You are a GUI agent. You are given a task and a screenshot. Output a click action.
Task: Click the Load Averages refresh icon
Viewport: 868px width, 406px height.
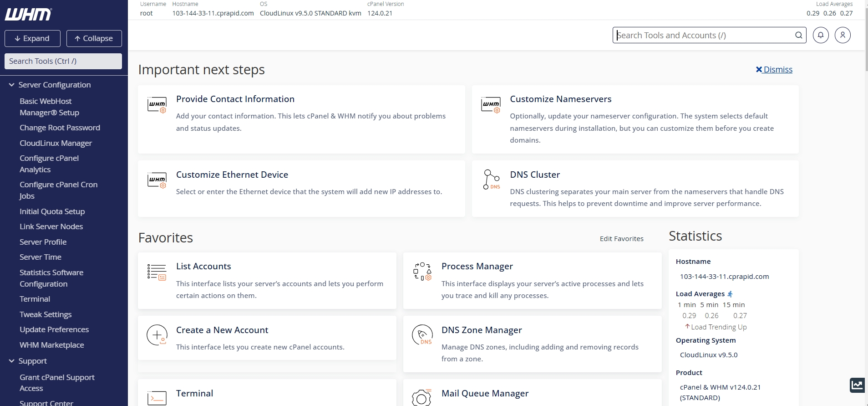click(x=730, y=294)
